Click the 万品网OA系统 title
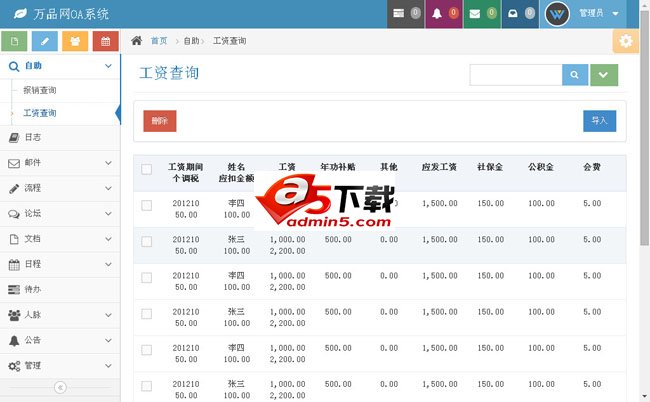650x402 pixels. click(x=71, y=14)
